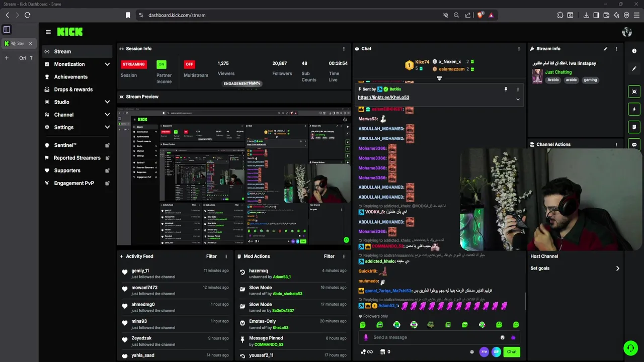644x362 pixels.
Task: Collapse the chat leaderboard with down arrow
Action: [439, 78]
